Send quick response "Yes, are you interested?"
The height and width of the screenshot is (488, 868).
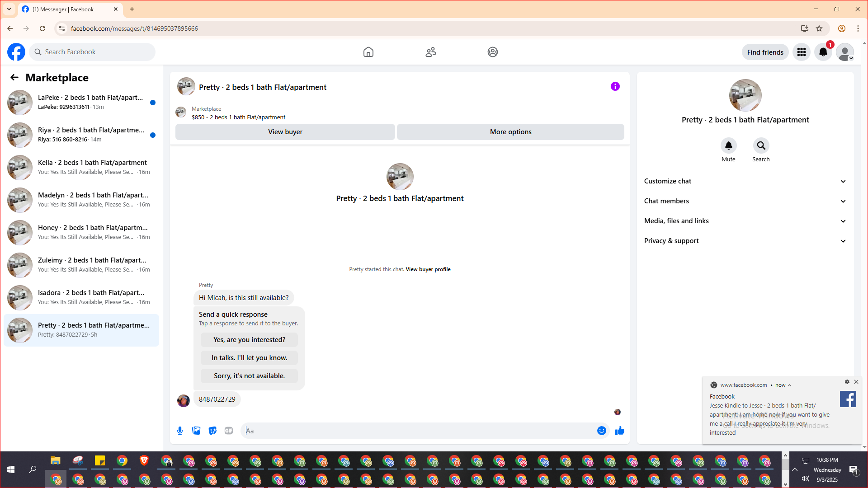click(x=250, y=340)
